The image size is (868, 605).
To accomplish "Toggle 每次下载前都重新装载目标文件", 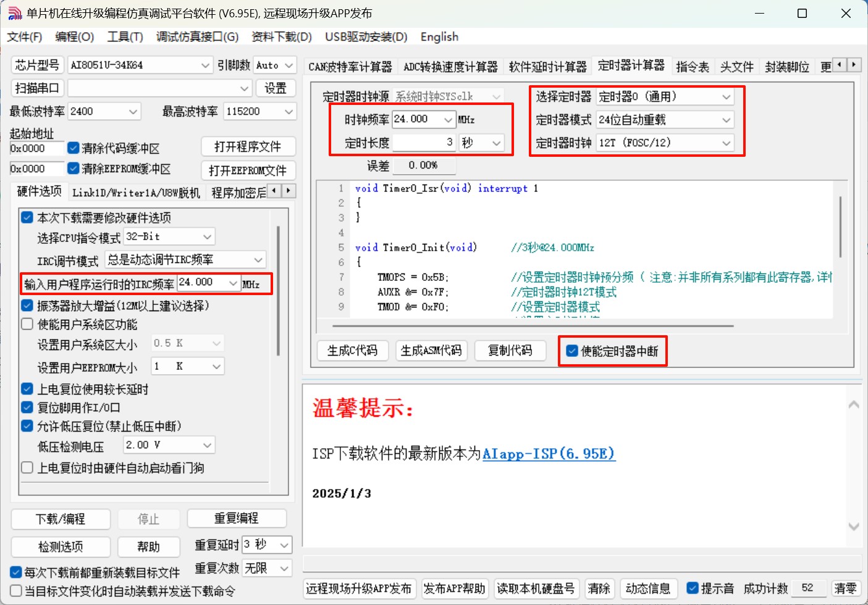I will (x=16, y=572).
